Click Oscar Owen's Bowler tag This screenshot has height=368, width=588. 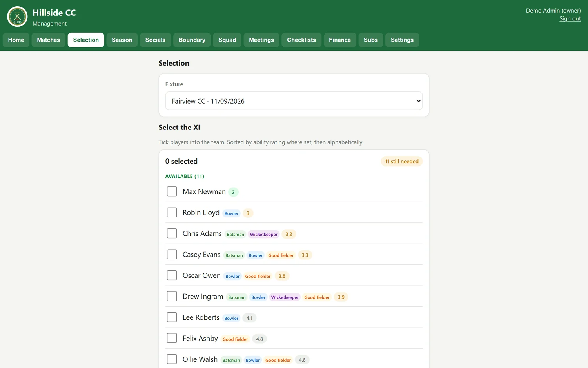point(232,276)
